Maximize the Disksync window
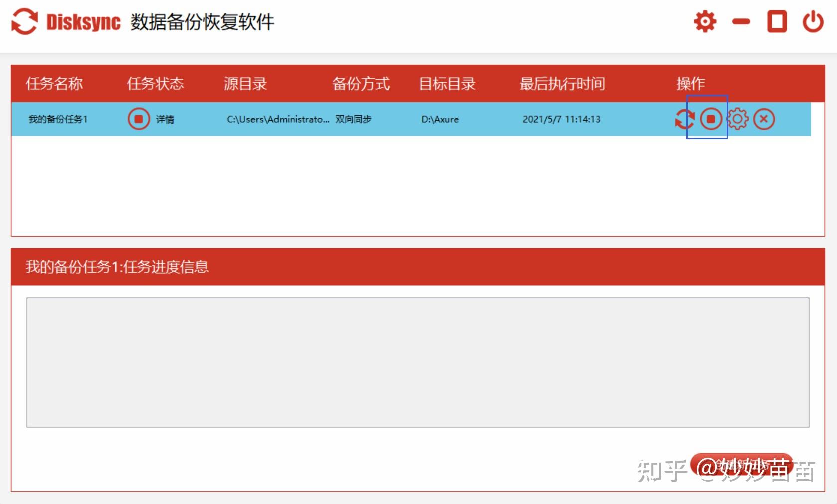Screen dimensions: 837x504 tap(777, 22)
